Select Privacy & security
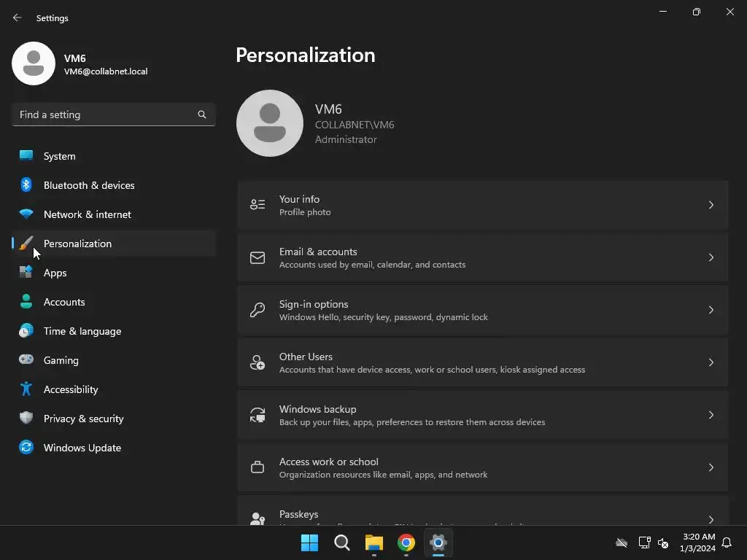Image resolution: width=747 pixels, height=560 pixels. (114, 419)
